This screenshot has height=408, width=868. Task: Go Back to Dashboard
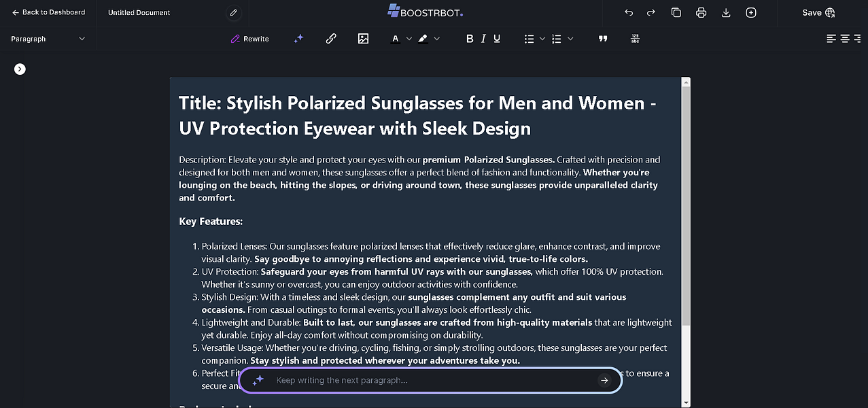pos(48,12)
